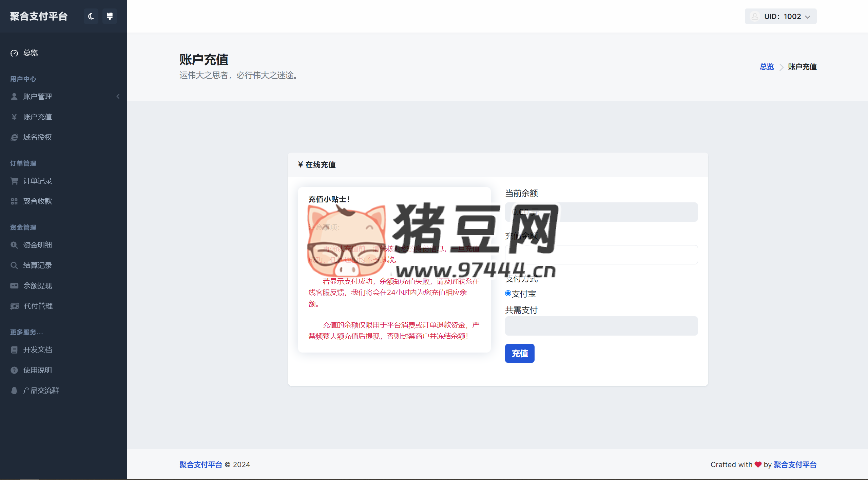
Task: Click the QR grid icon for 聚合收款
Action: [14, 201]
